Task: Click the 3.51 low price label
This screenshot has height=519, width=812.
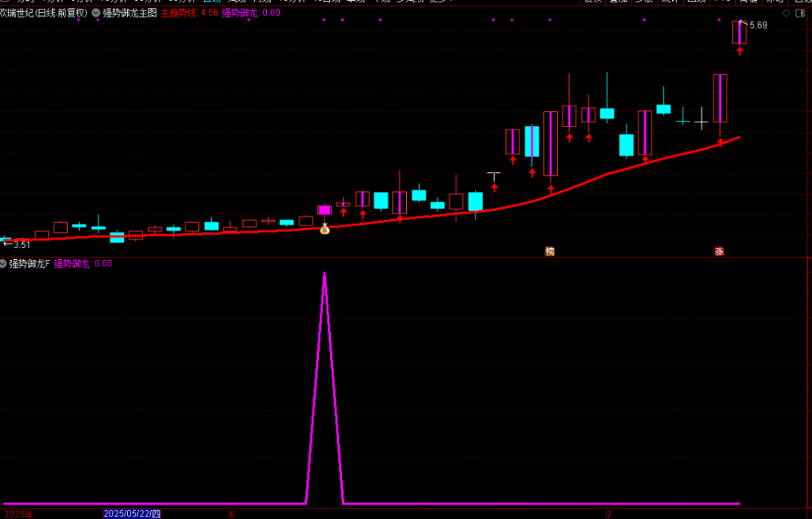Action: [21, 245]
